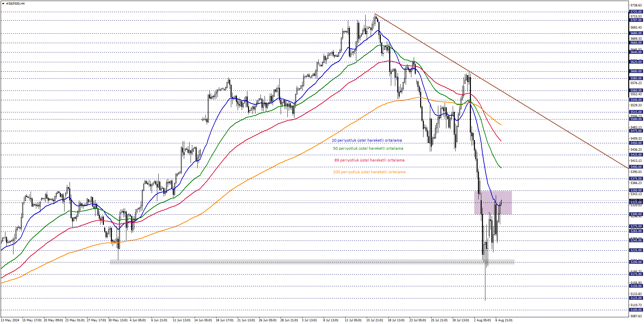Click the 5150.00 price level label
Image resolution: width=644 pixels, height=324 pixels.
tap(636, 286)
